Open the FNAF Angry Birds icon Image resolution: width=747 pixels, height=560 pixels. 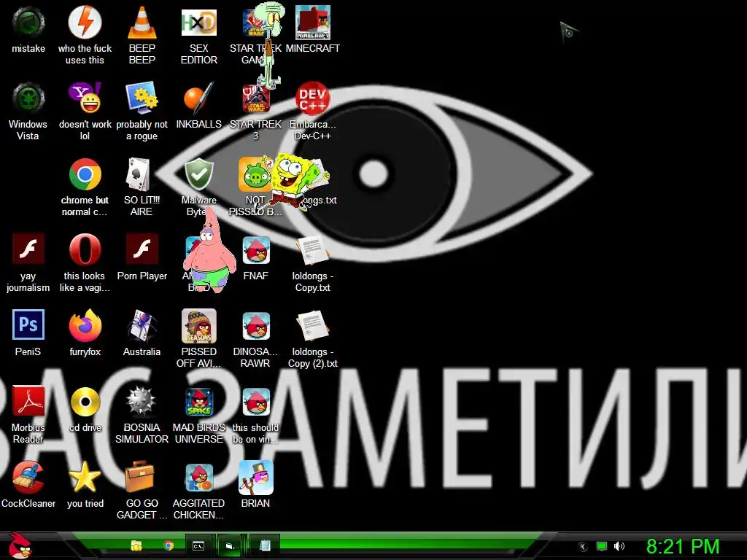point(256,250)
